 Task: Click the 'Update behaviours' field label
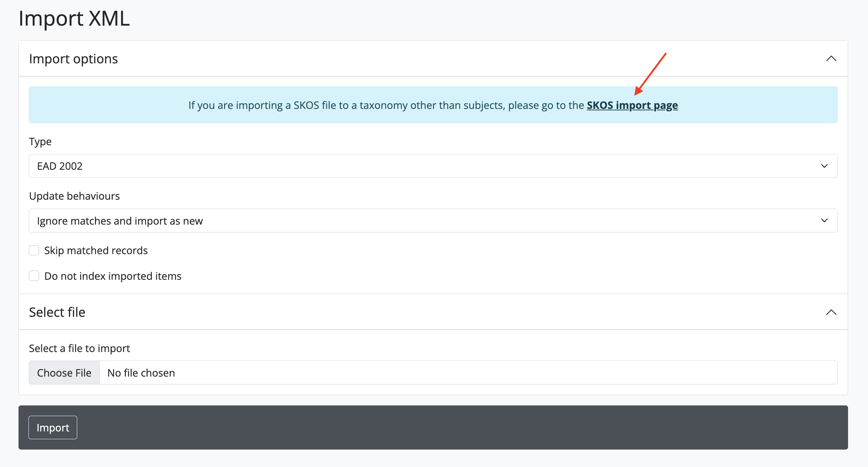(74, 196)
